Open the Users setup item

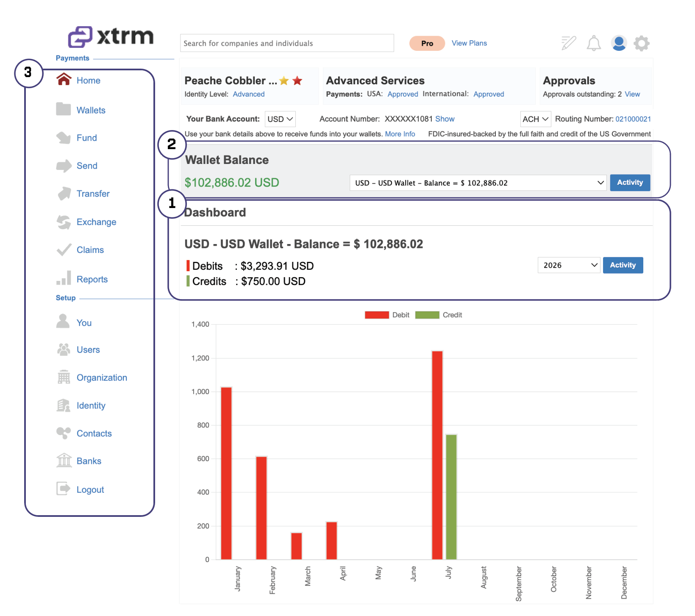click(88, 350)
